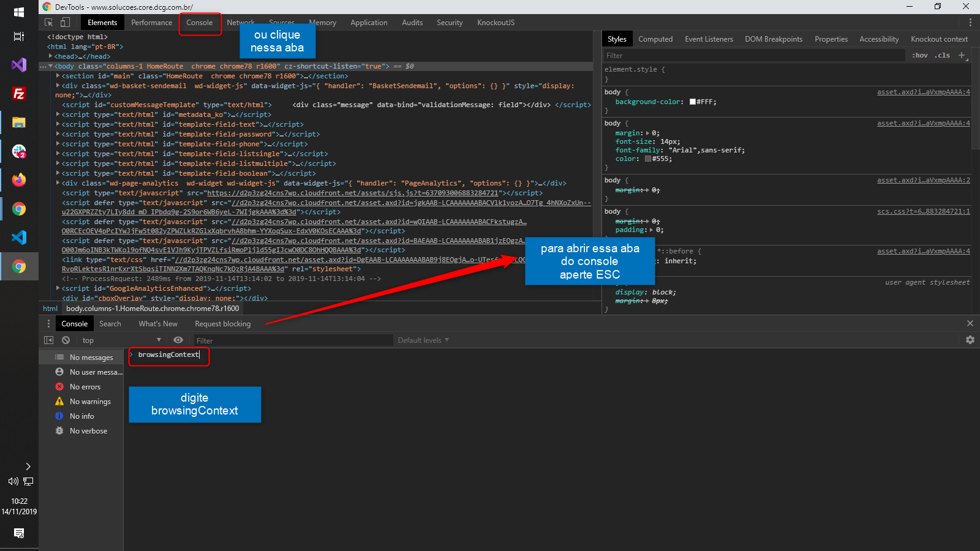This screenshot has height=551, width=980.
Task: Show hidden system tray icons chevron
Action: pyautogui.click(x=28, y=467)
